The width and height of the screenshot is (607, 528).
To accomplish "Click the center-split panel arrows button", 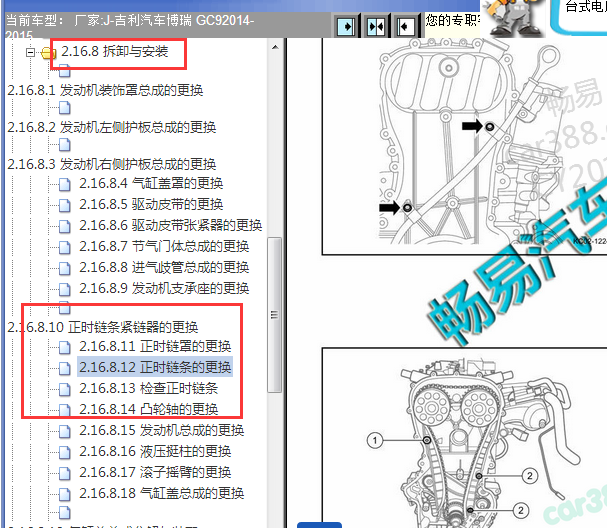I will [x=376, y=26].
